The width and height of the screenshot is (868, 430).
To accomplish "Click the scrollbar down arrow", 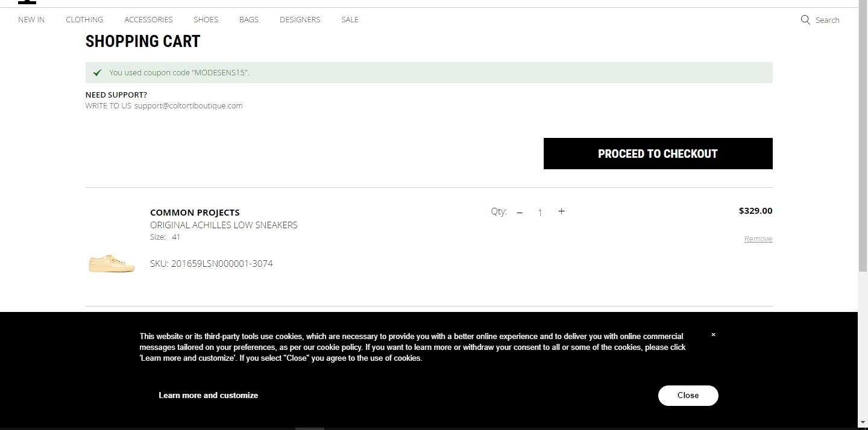I will coord(863,424).
